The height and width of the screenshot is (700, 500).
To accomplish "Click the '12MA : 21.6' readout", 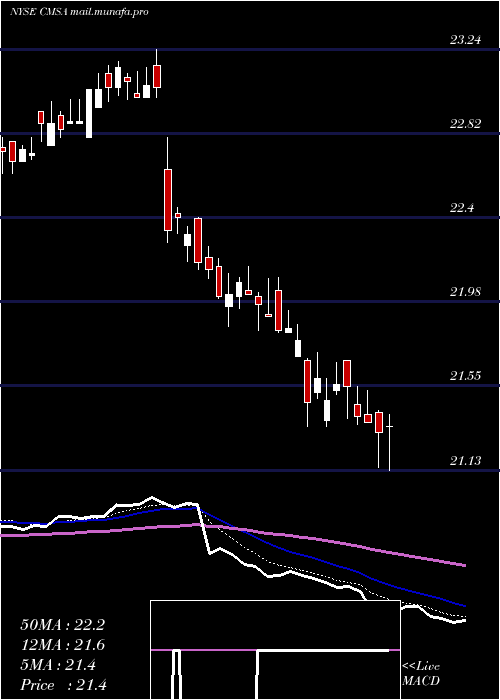I will [x=62, y=645].
